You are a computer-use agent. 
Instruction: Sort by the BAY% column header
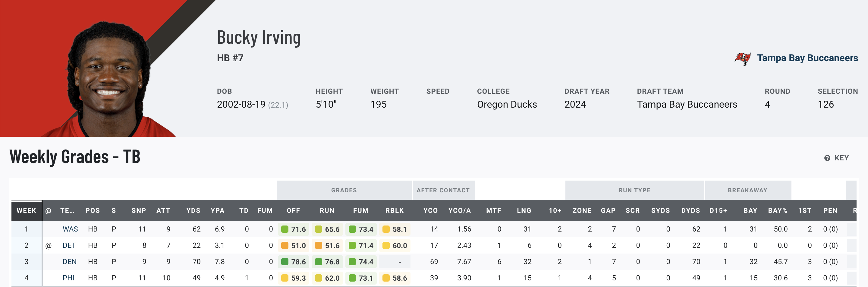(777, 210)
